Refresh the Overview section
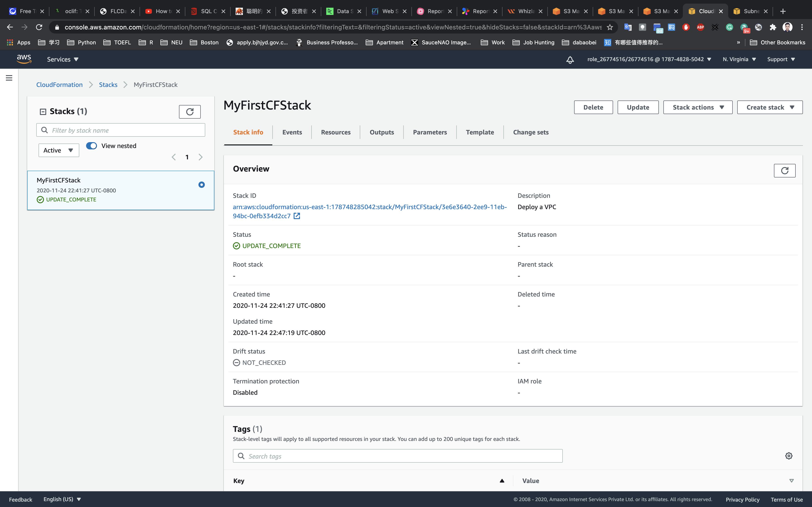The image size is (812, 507). coord(784,171)
